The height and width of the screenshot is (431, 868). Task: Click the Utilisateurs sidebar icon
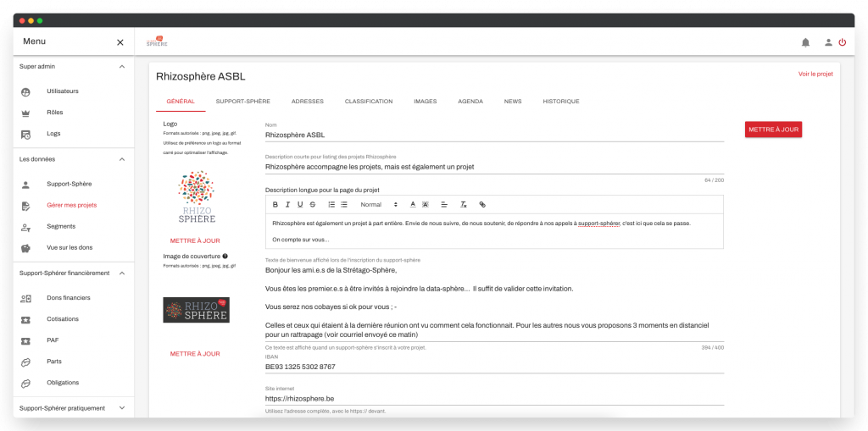click(25, 91)
